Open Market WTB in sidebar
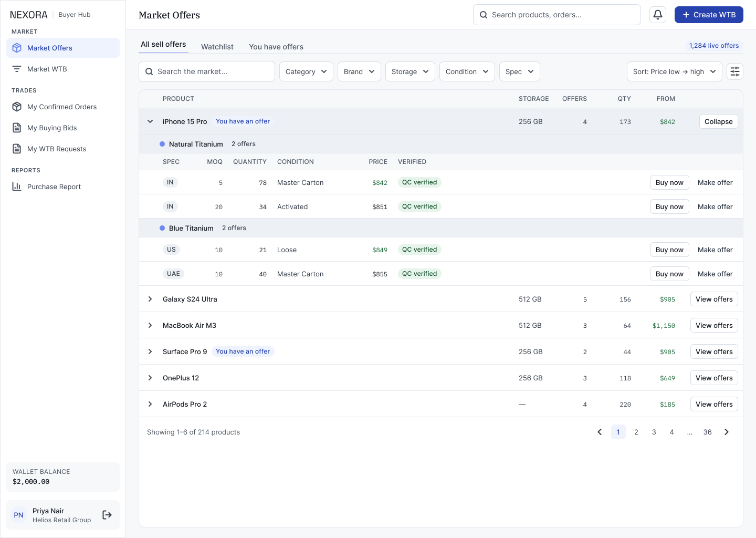The image size is (756, 538). pyautogui.click(x=63, y=69)
